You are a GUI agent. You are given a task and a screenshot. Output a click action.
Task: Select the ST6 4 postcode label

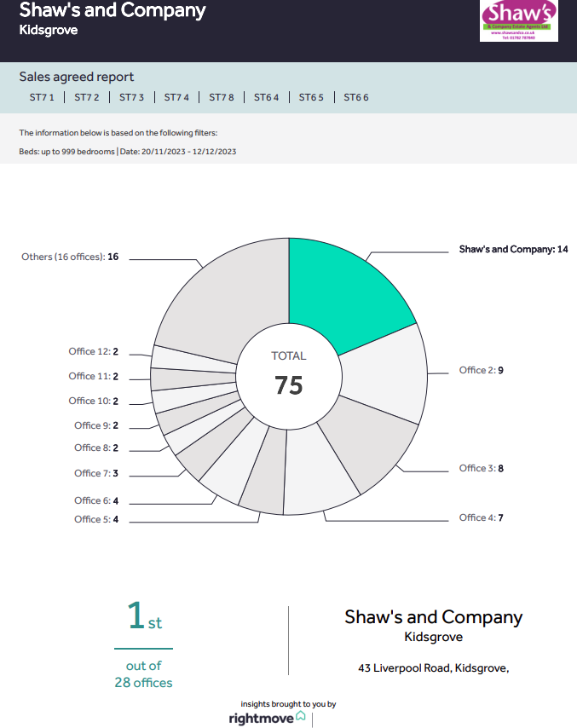267,97
